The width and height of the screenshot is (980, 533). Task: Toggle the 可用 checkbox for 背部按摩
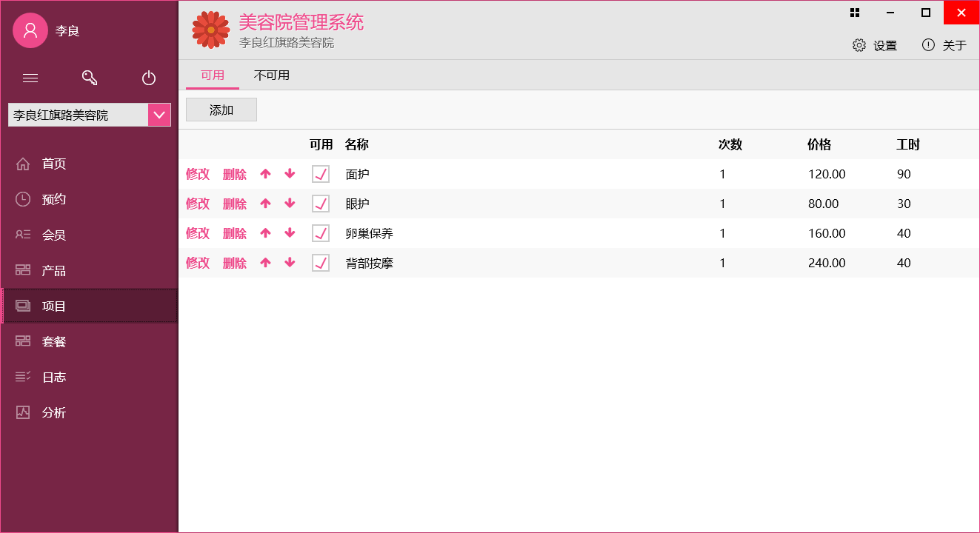pos(321,263)
